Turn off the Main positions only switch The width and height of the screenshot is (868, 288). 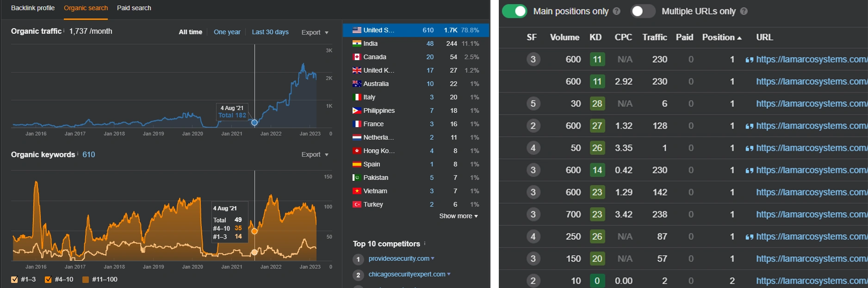coord(515,11)
